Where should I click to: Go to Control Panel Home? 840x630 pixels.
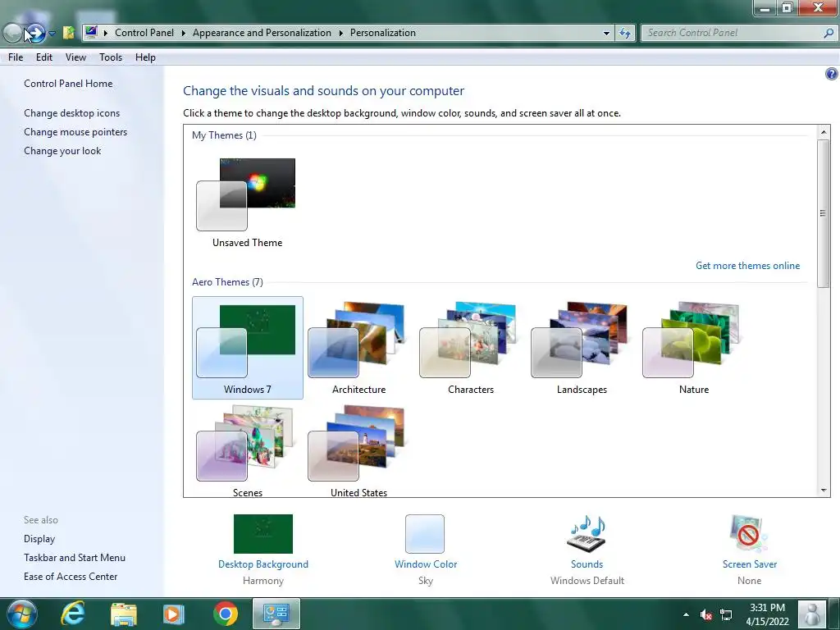(68, 84)
